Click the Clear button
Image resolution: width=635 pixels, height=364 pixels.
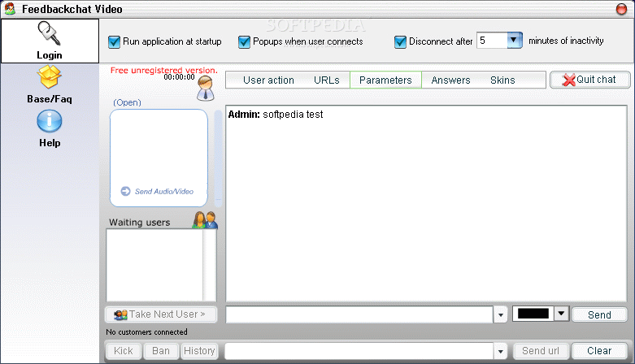click(x=599, y=351)
